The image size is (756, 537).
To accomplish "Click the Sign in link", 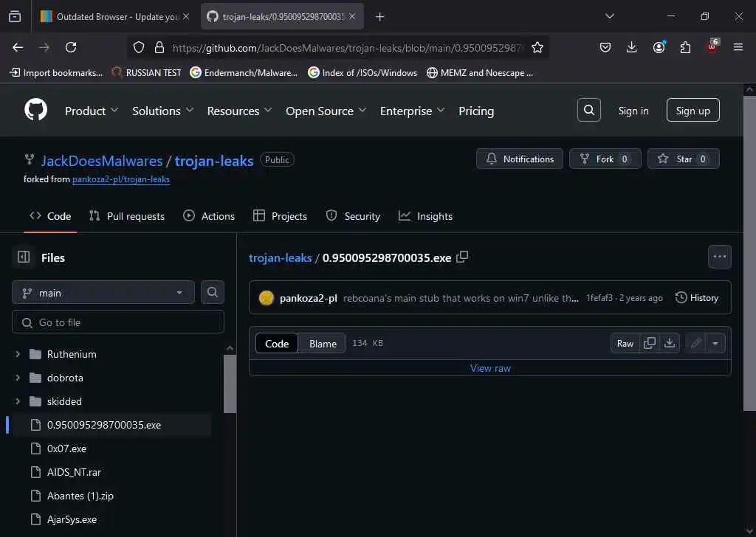I will pos(633,111).
